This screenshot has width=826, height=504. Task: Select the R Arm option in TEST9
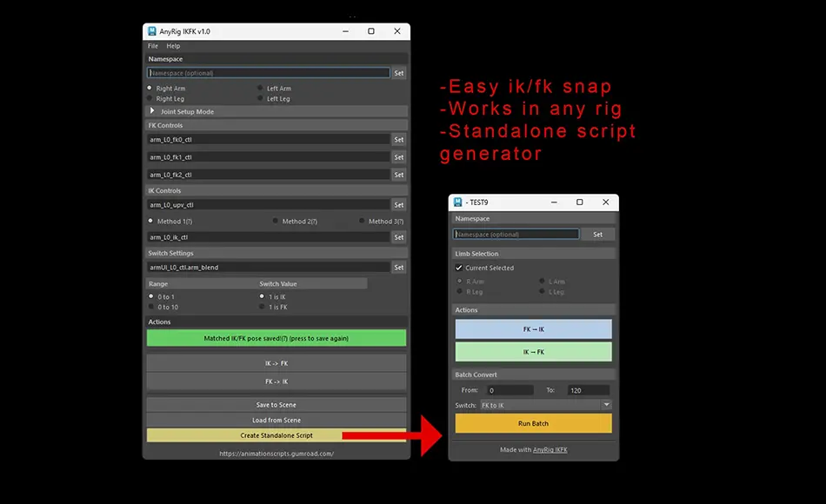pyautogui.click(x=460, y=282)
